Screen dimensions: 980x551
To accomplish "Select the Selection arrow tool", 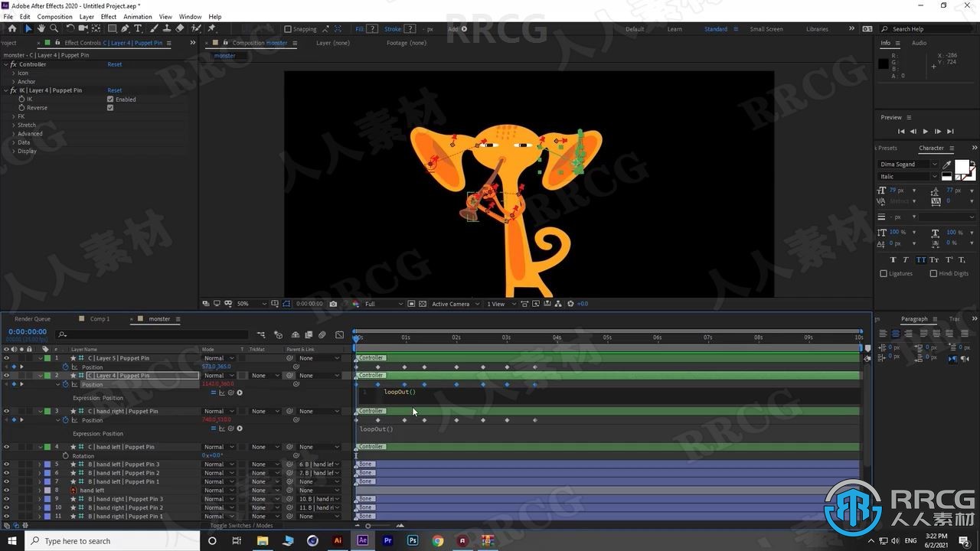I will tap(28, 28).
